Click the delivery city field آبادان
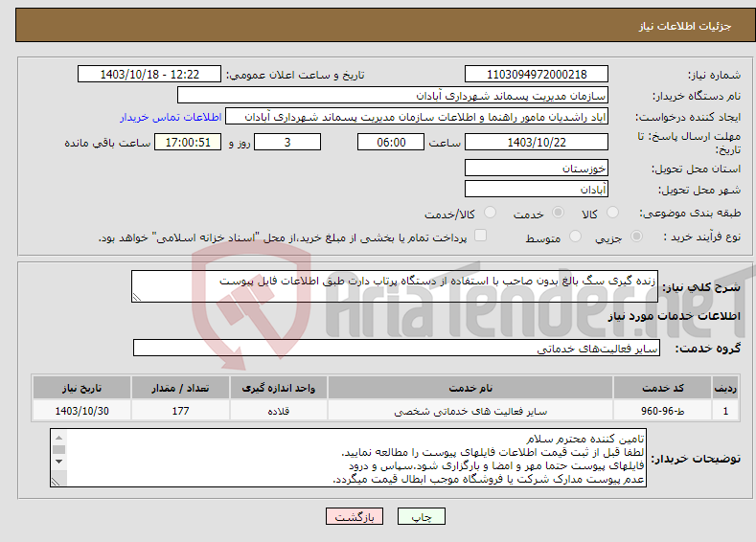756x542 pixels. click(x=537, y=189)
